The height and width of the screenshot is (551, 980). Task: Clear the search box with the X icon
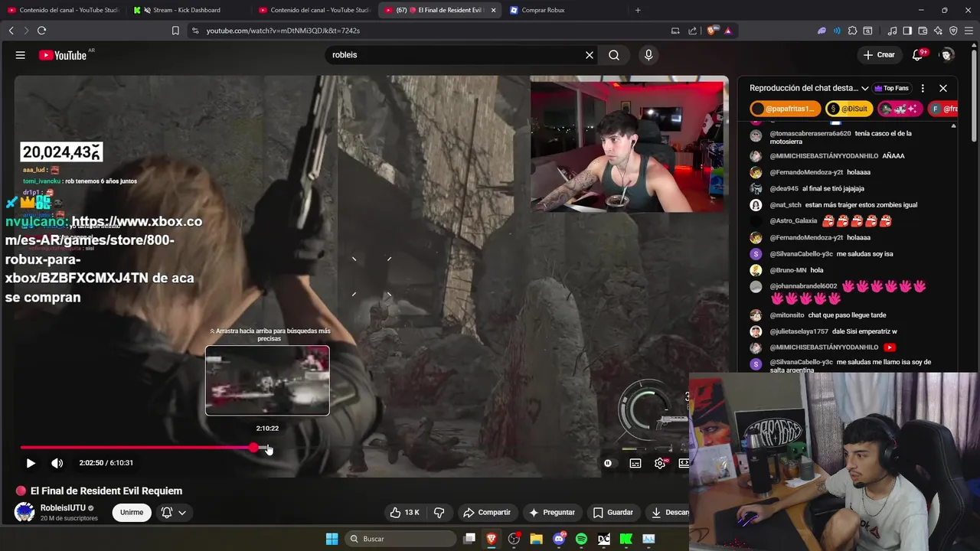point(590,55)
